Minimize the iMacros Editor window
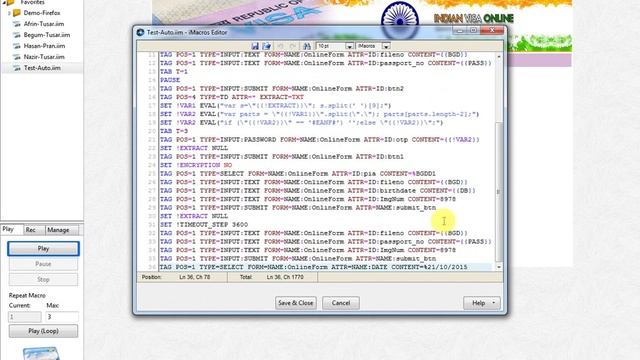This screenshot has height=360, width=640. click(460, 30)
